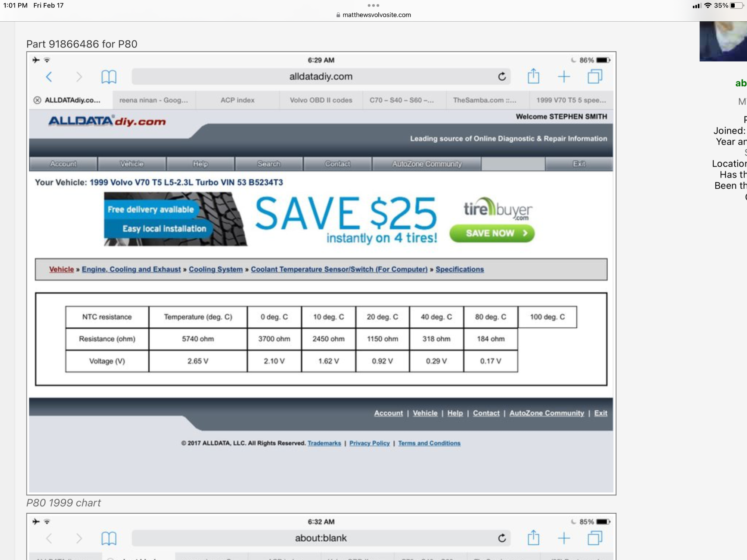
Task: Close the ALLDATAdiy tab with the X icon
Action: click(x=37, y=100)
